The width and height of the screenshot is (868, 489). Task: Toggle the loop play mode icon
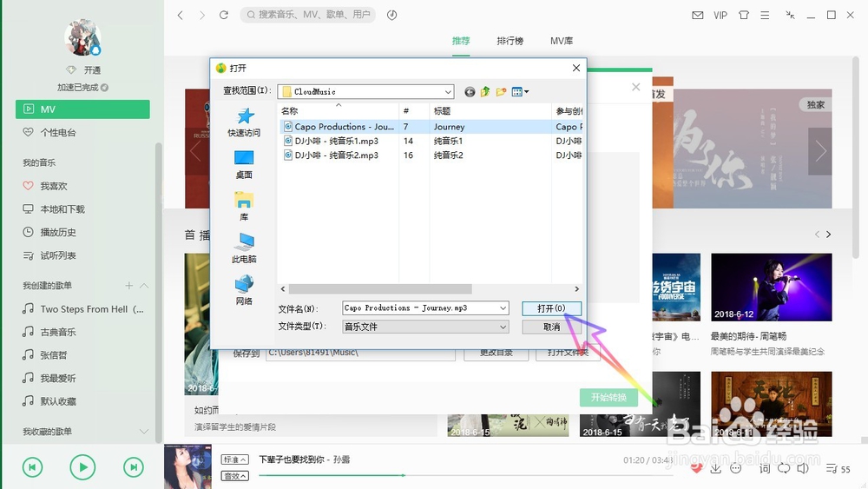pos(784,468)
